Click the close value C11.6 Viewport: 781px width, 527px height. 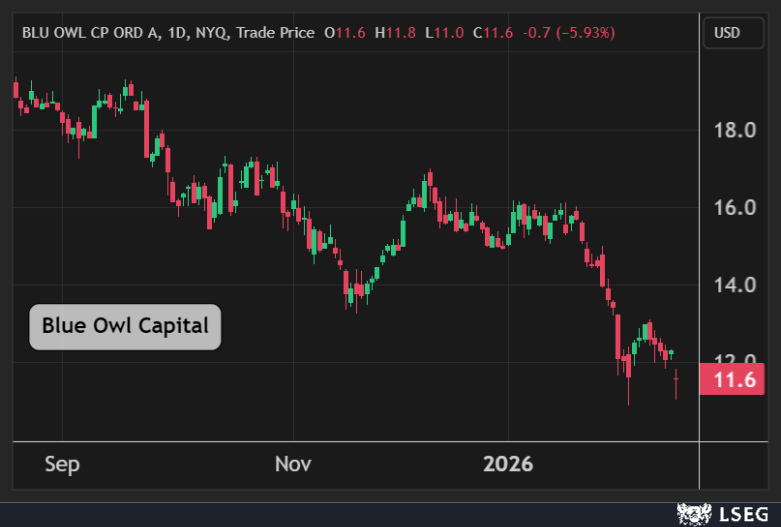(493, 33)
